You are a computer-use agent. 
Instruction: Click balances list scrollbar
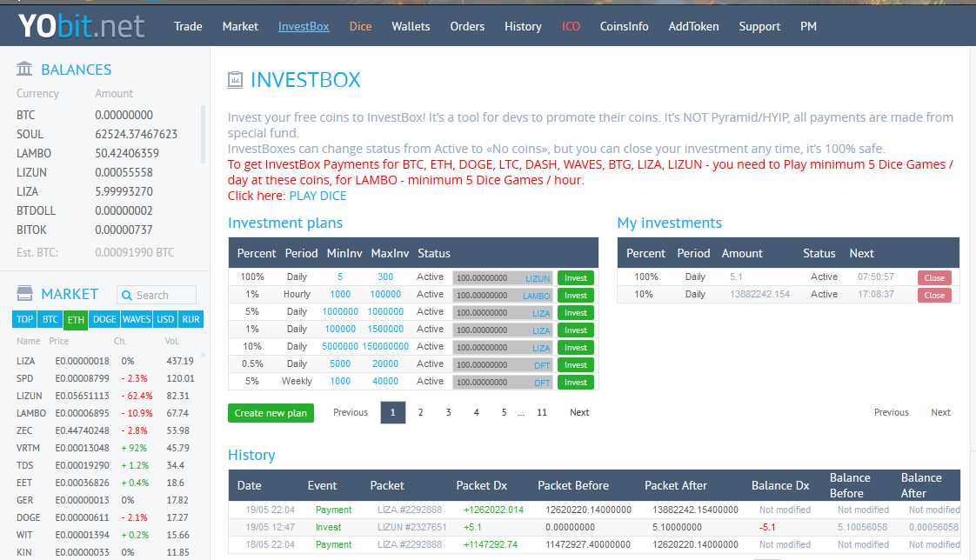[203, 135]
